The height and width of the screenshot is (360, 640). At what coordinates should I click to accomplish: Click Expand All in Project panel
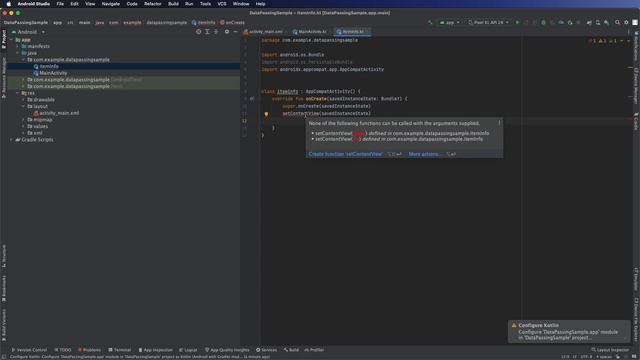(x=207, y=32)
